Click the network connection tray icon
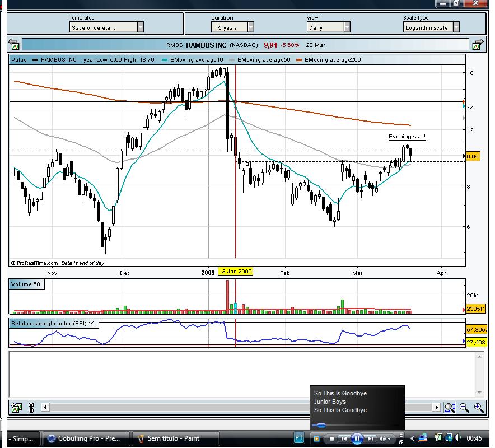Screen dimensions: 495x448 click(x=449, y=438)
